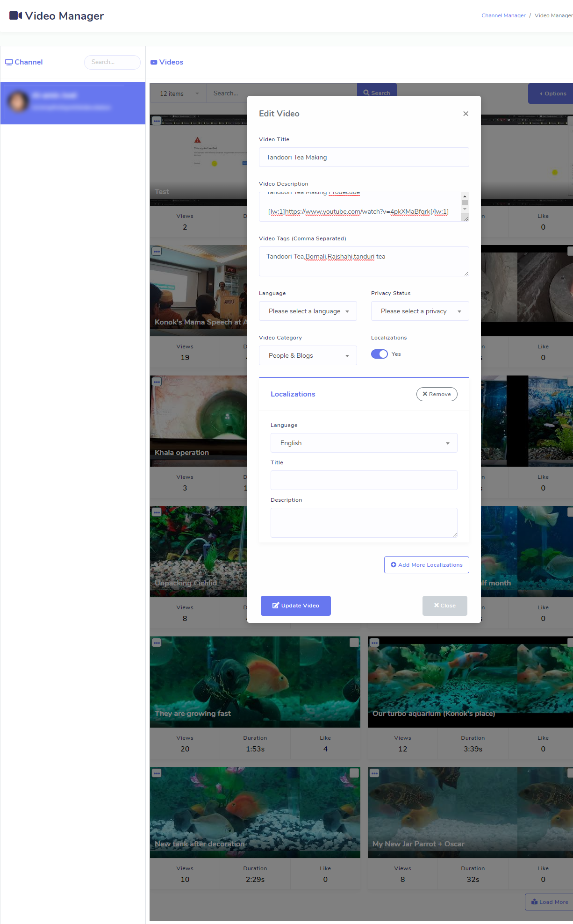Screen dimensions: 573x924
Task: Check the box on They are growing fast
Action: click(354, 642)
